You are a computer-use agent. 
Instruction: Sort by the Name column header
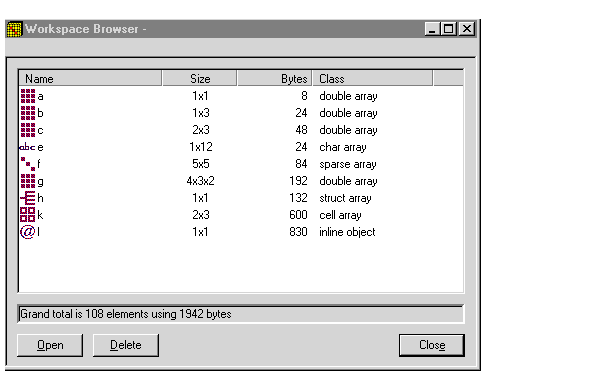[90, 78]
